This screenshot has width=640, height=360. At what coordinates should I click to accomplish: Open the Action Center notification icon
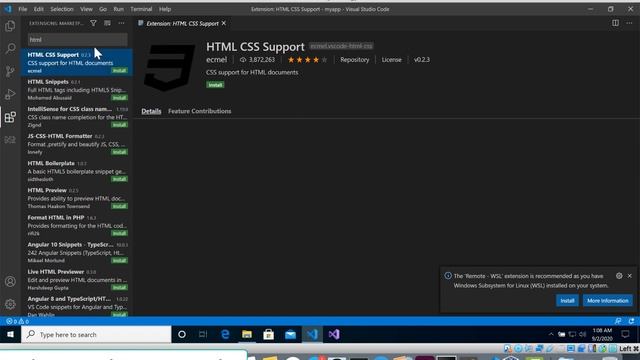625,335
